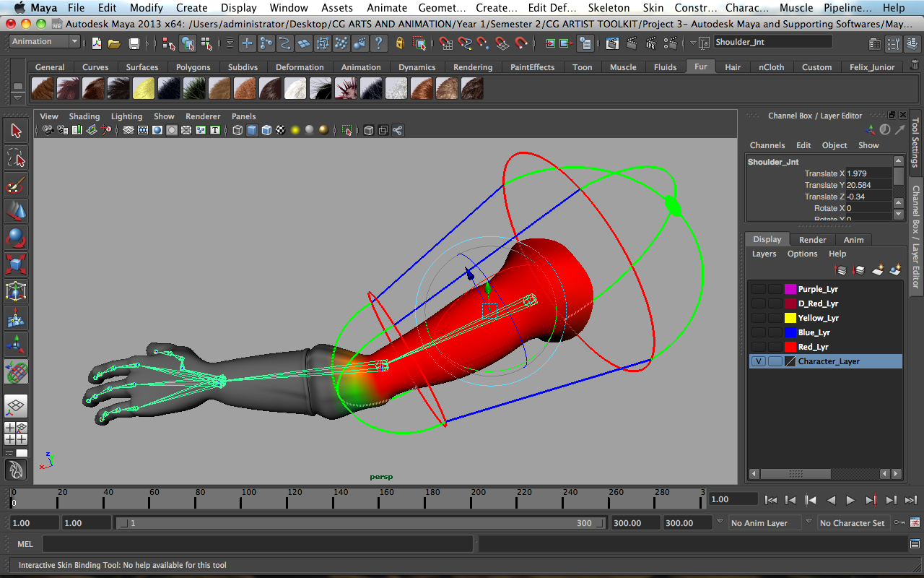This screenshot has height=578, width=924.
Task: Open a scene with the folder icon
Action: coord(115,43)
